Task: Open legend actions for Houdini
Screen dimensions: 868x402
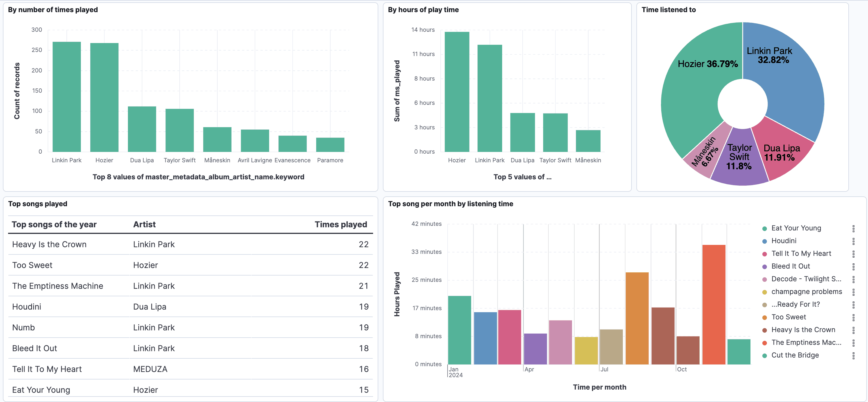Action: point(854,241)
